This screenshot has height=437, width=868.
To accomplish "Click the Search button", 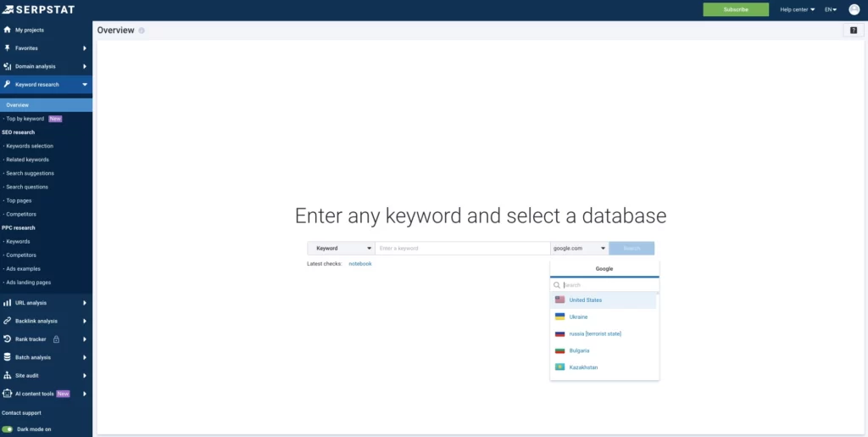I will (x=632, y=248).
